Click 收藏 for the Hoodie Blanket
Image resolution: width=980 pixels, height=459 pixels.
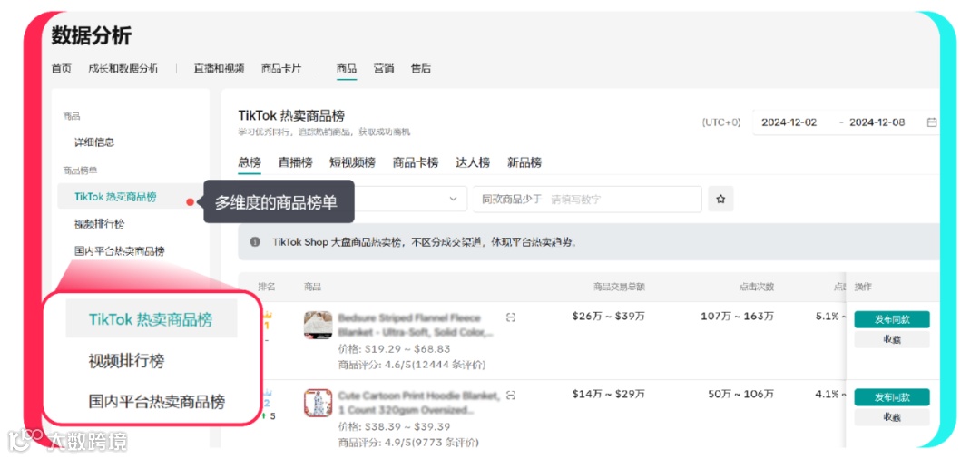[892, 417]
